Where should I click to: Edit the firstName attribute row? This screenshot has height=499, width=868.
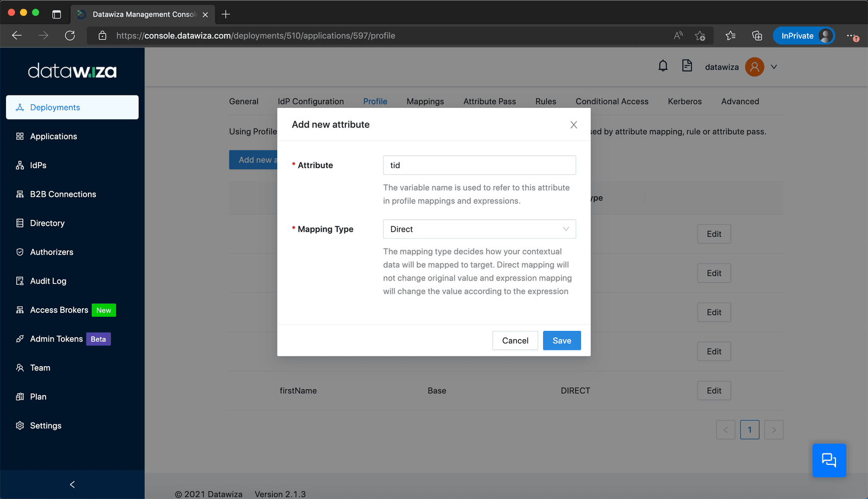714,391
